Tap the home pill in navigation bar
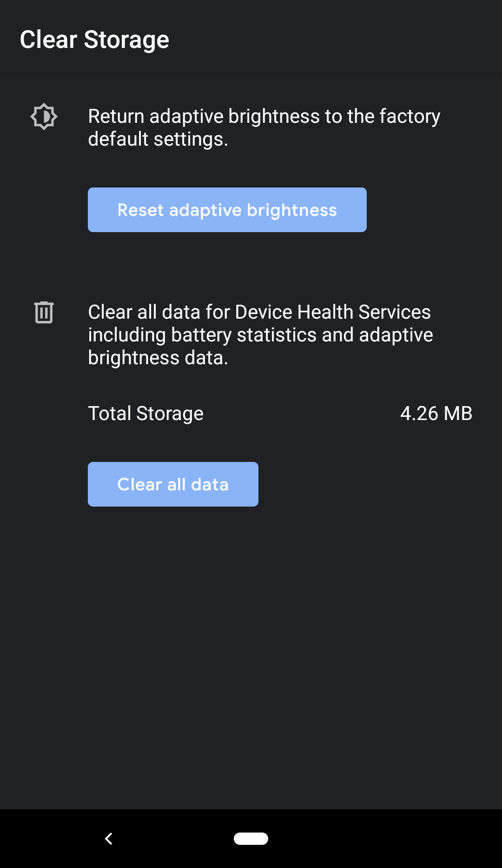 tap(251, 838)
